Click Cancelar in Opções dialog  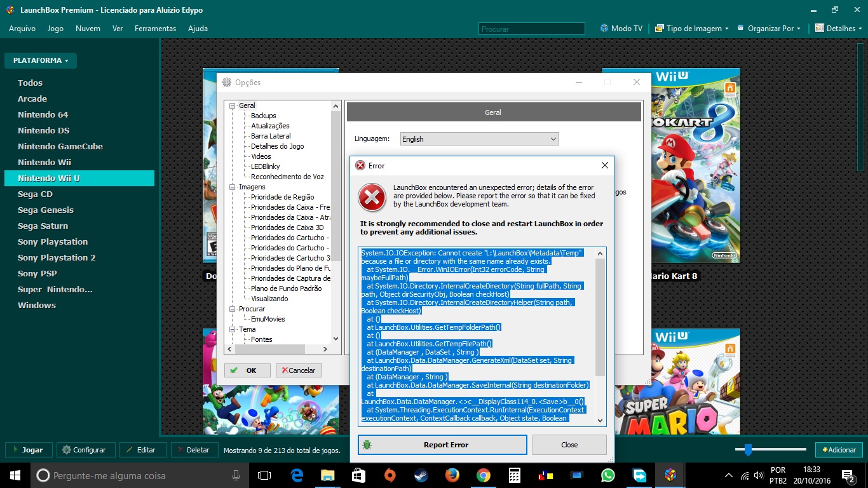coord(299,370)
